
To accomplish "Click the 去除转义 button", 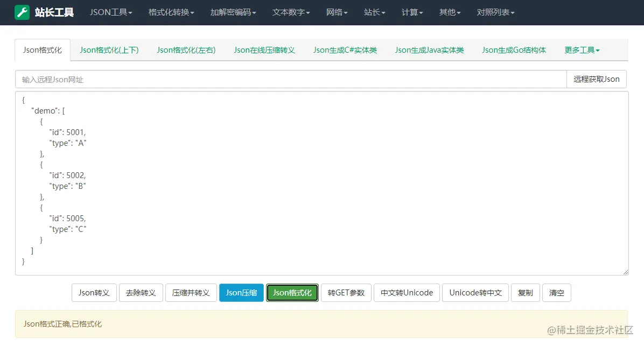I will (x=141, y=293).
